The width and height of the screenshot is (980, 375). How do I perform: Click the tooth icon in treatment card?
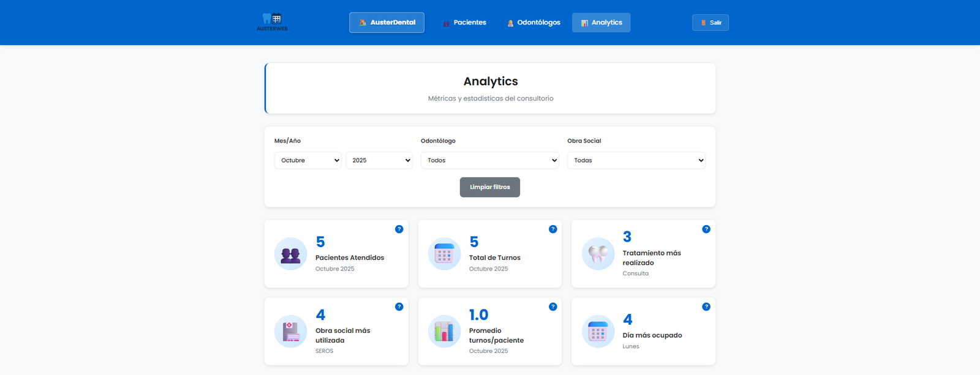(x=598, y=254)
